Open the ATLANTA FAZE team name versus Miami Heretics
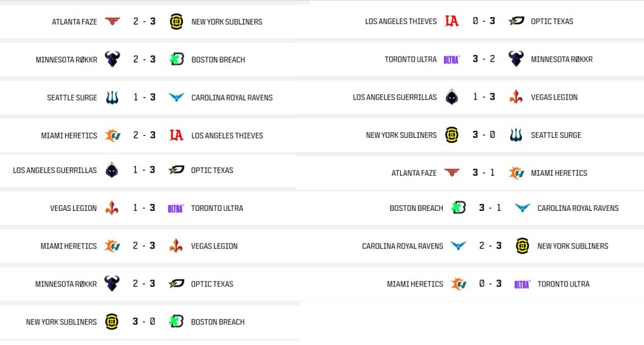The height and width of the screenshot is (345, 644). tap(414, 173)
